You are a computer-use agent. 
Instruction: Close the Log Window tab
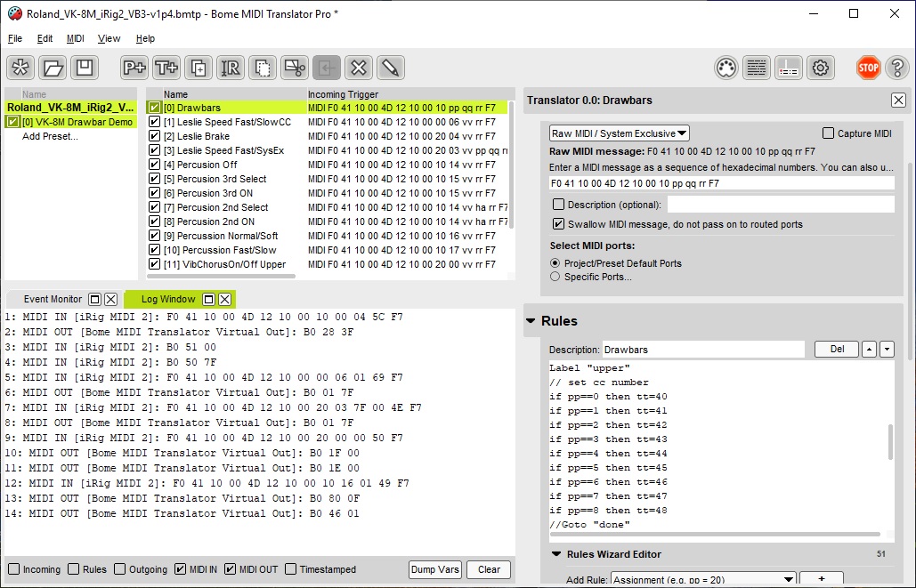coord(225,299)
